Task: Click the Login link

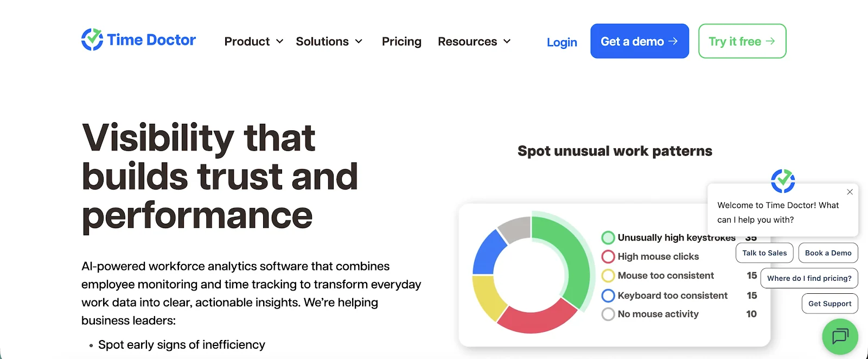Action: tap(562, 42)
